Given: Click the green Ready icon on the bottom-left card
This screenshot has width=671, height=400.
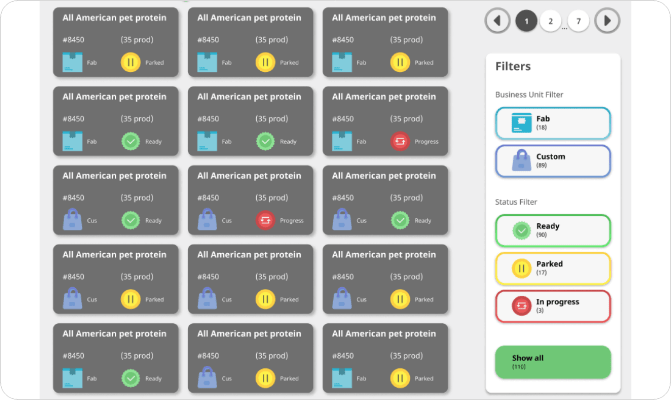Looking at the screenshot, I should pos(131,378).
